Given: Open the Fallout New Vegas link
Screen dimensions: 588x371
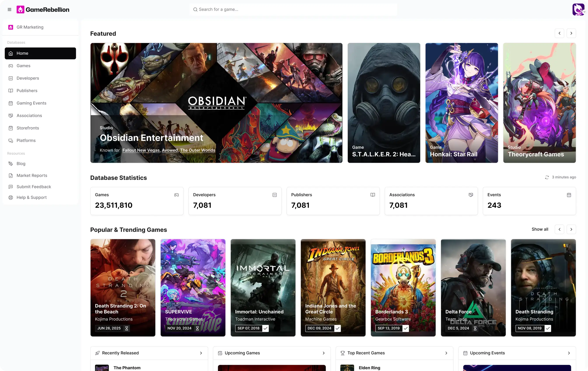Looking at the screenshot, I should click(x=141, y=150).
